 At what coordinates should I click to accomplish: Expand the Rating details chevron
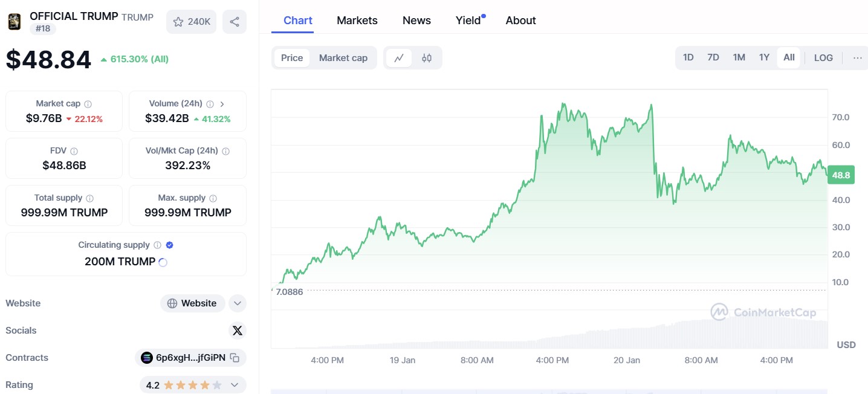pyautogui.click(x=235, y=385)
